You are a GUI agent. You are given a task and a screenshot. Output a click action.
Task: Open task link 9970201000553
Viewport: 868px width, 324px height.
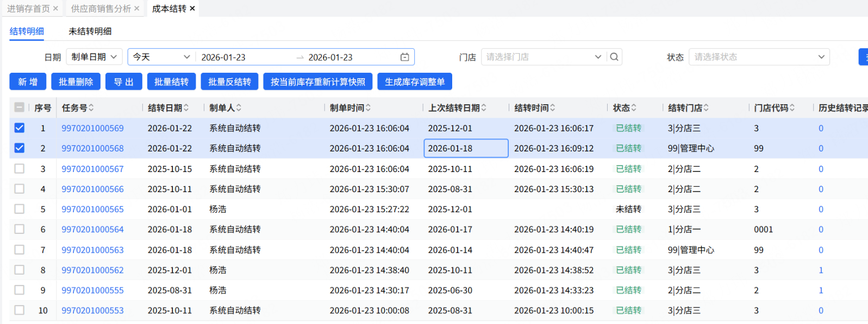tap(92, 310)
